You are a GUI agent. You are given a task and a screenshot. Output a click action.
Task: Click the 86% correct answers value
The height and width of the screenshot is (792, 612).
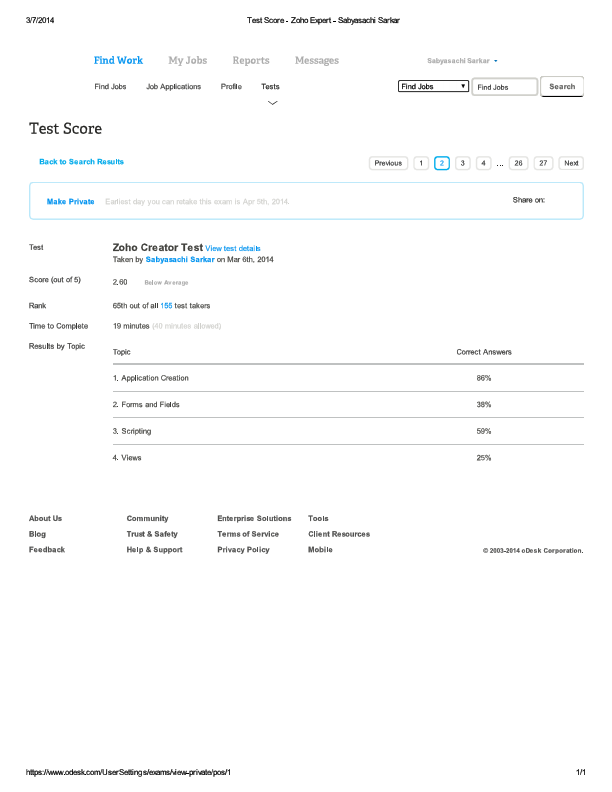click(484, 378)
